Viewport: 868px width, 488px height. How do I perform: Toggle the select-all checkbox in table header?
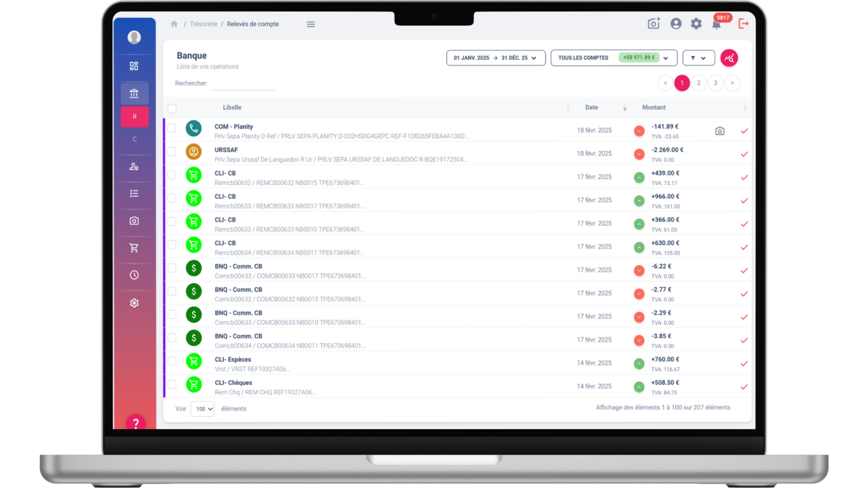(x=172, y=108)
